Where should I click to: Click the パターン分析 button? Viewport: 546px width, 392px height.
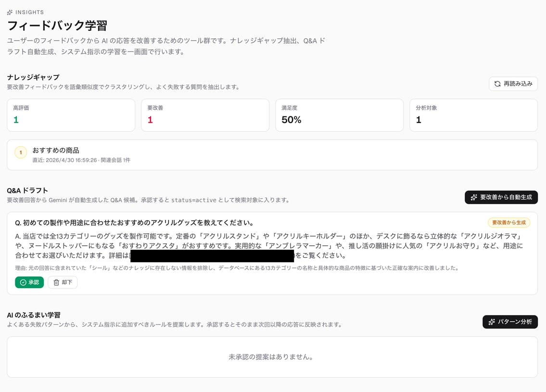tap(510, 322)
